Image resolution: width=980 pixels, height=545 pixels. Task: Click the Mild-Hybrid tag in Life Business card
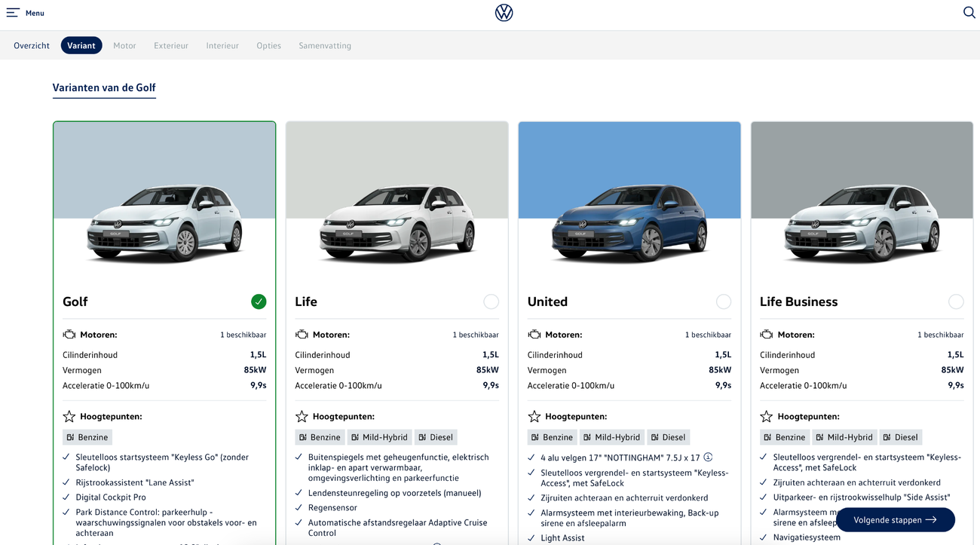coord(844,437)
